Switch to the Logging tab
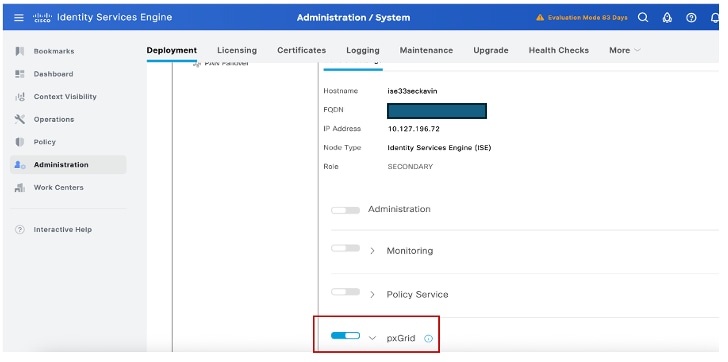The width and height of the screenshot is (728, 362). (363, 50)
